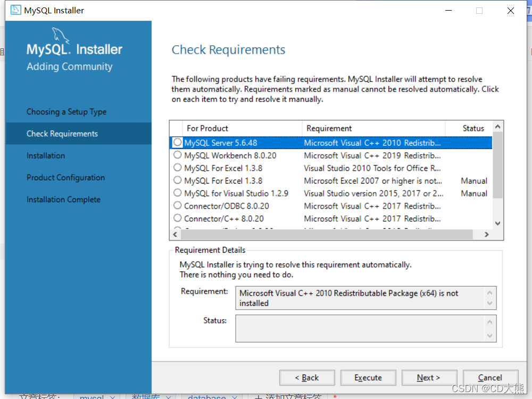
Task: Click 'Microsoft Visual C++ 2019 Redistrib...' requirement text
Action: [x=372, y=155]
